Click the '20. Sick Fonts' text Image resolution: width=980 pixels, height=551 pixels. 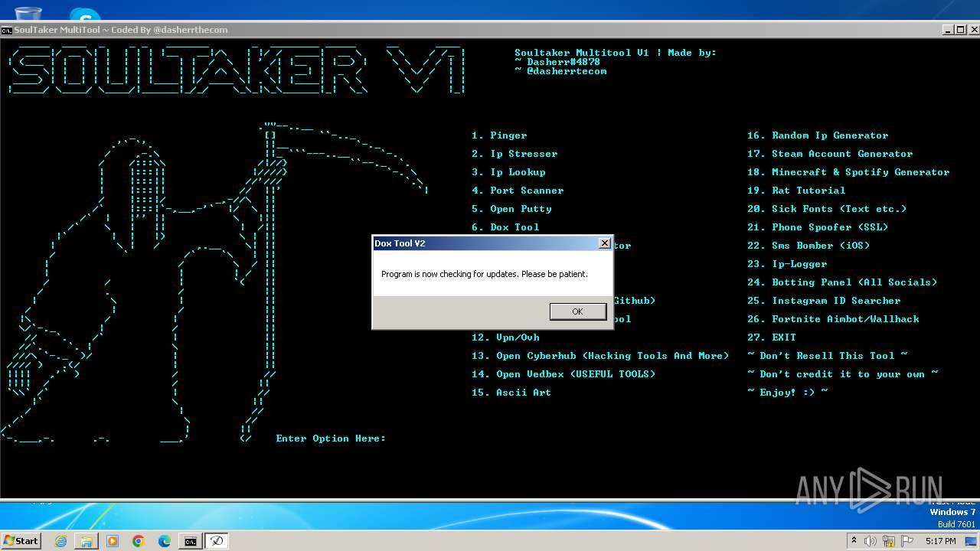point(827,209)
